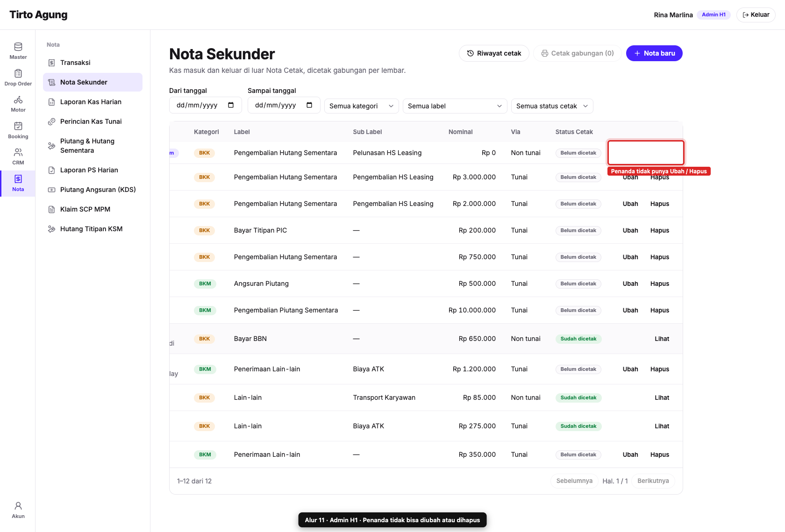Click Hapus on the Bayar Titipan PIC row
The image size is (785, 532).
[660, 230]
